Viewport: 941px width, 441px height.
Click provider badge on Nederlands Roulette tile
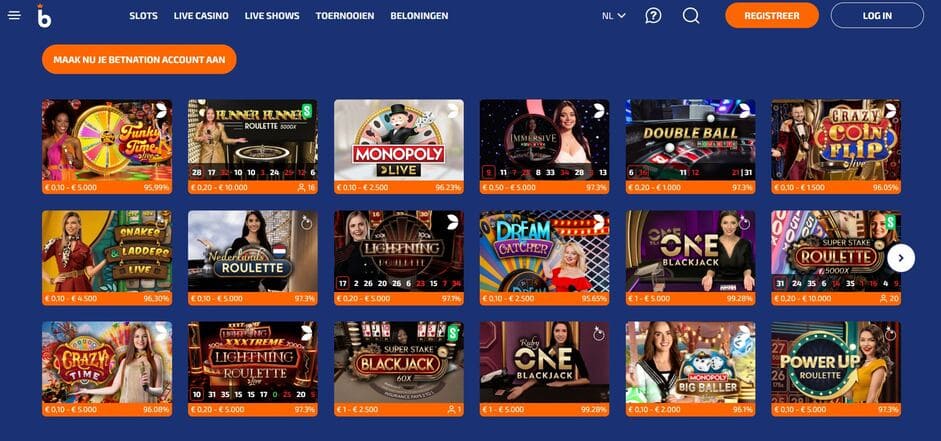pyautogui.click(x=307, y=222)
